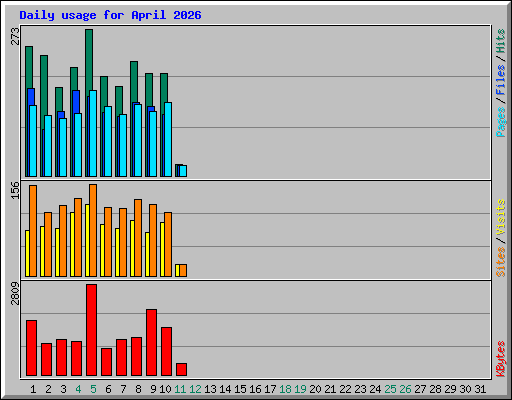
Task: Pick the orange Sites bar for day 5
Action: (x=93, y=230)
